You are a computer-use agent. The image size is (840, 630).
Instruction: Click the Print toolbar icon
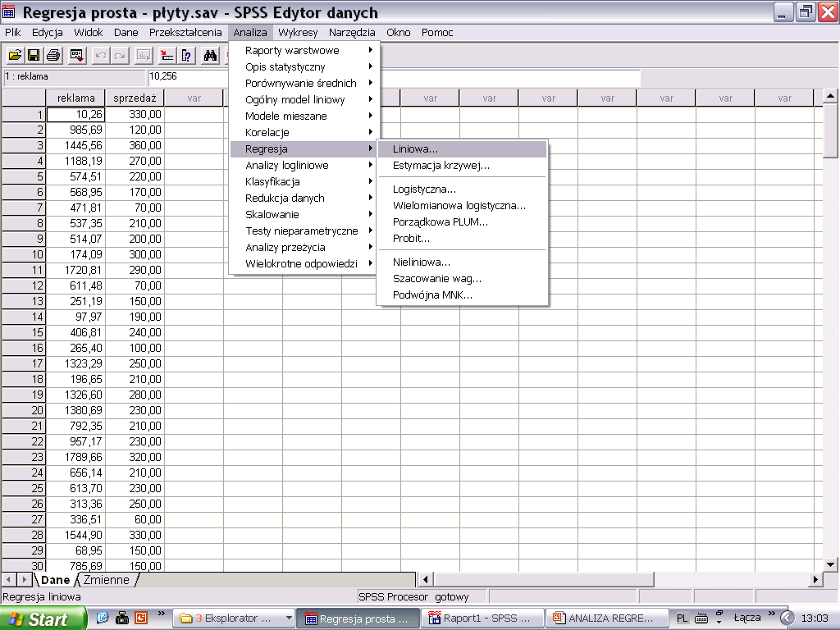point(52,56)
